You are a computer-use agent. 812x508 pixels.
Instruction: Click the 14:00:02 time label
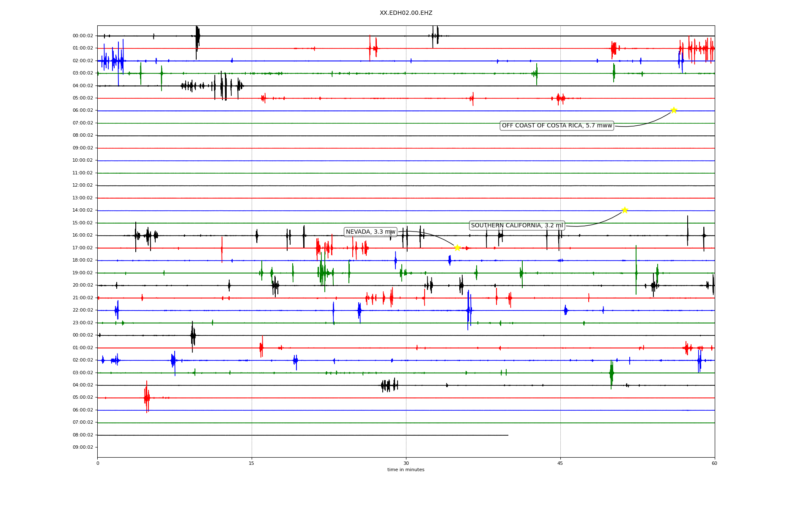tap(83, 210)
